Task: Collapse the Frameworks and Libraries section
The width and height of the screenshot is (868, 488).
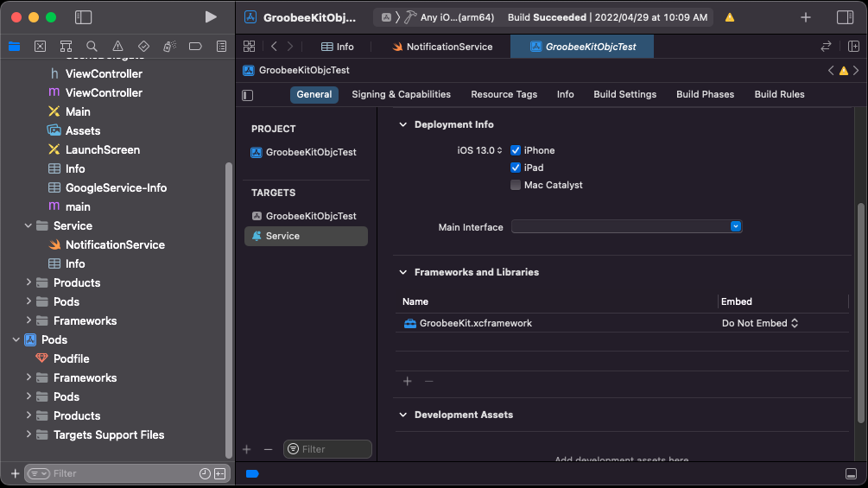Action: pyautogui.click(x=403, y=272)
